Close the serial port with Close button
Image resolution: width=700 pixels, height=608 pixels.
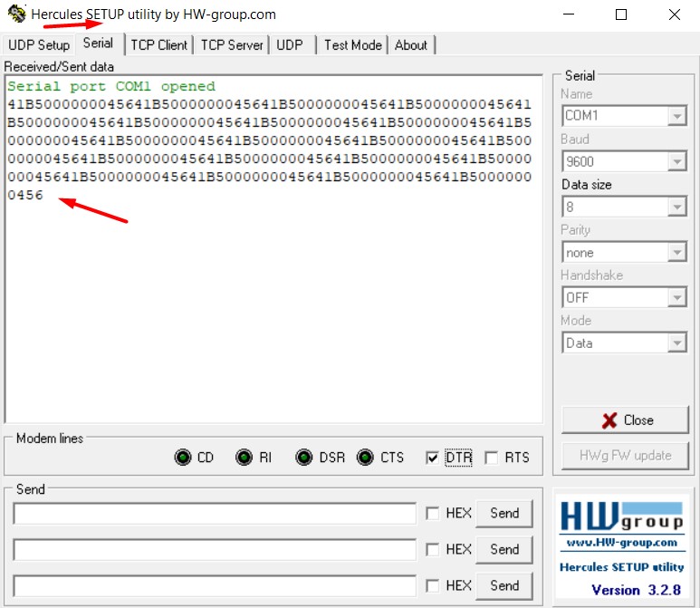tap(625, 420)
